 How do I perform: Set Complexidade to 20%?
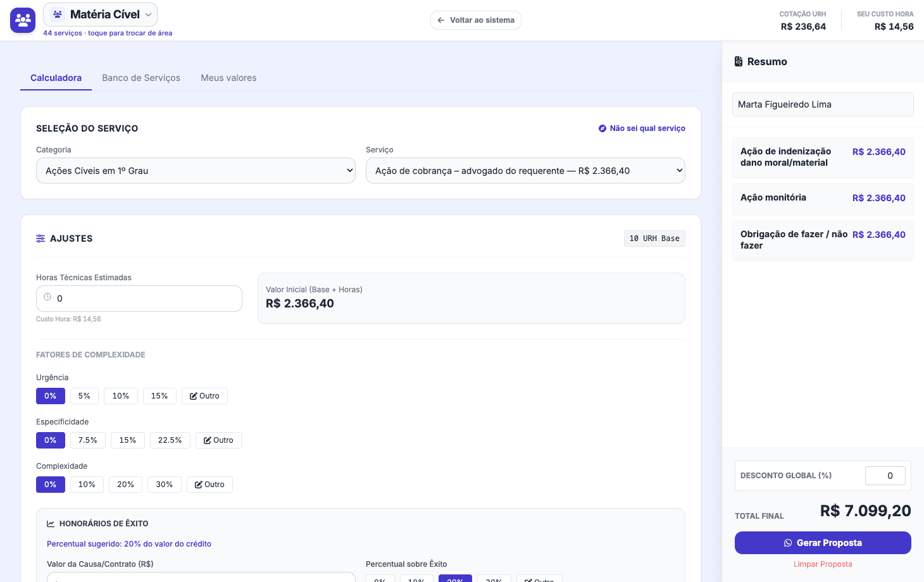(125, 485)
